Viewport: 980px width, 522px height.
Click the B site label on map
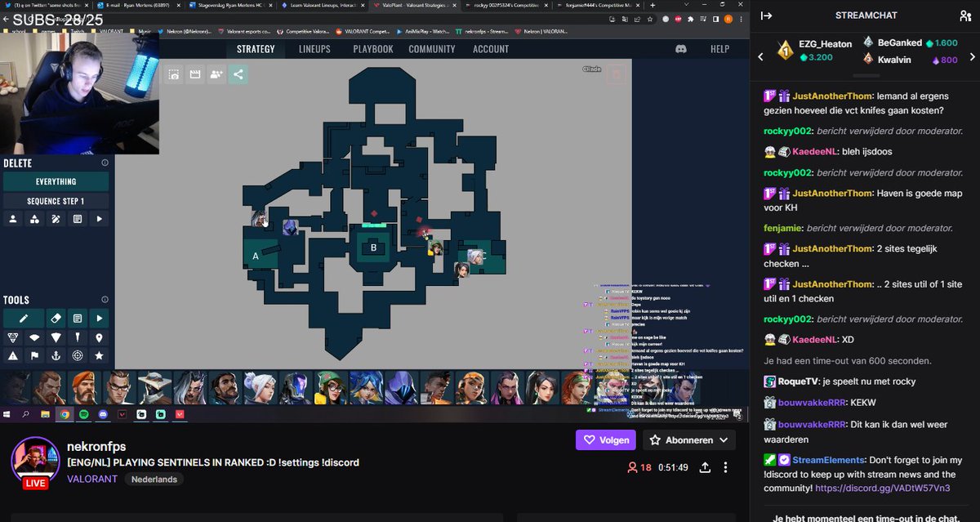pyautogui.click(x=373, y=248)
